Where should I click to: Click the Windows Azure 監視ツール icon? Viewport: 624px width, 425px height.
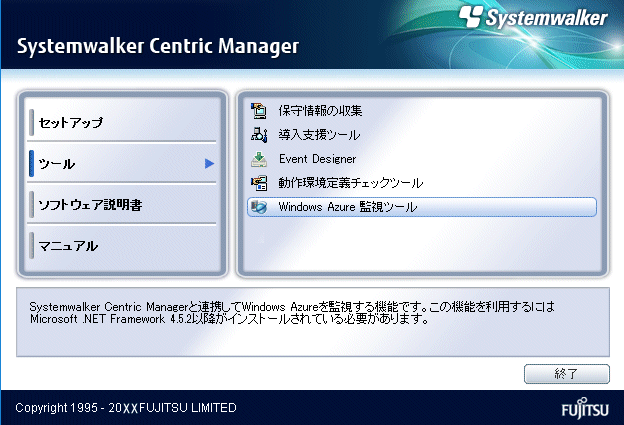tap(259, 207)
